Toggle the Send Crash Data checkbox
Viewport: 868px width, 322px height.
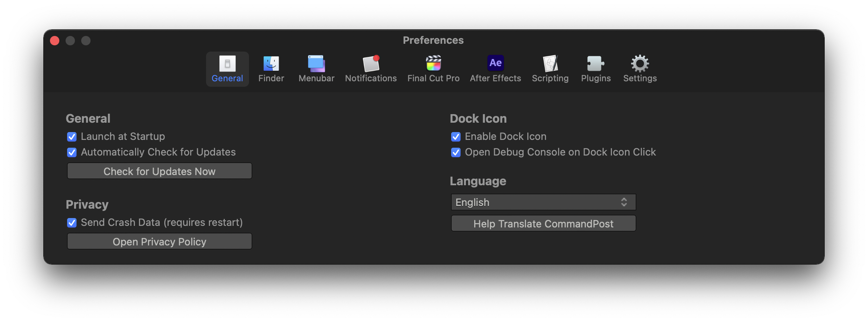click(72, 223)
